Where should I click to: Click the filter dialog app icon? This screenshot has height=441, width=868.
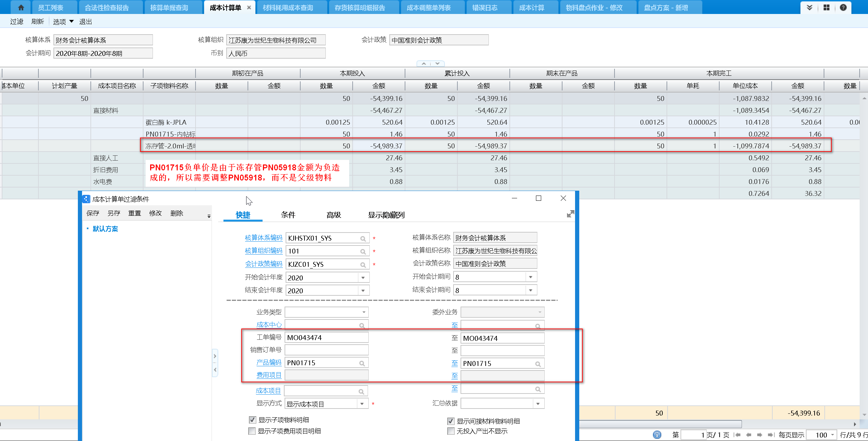(x=86, y=199)
